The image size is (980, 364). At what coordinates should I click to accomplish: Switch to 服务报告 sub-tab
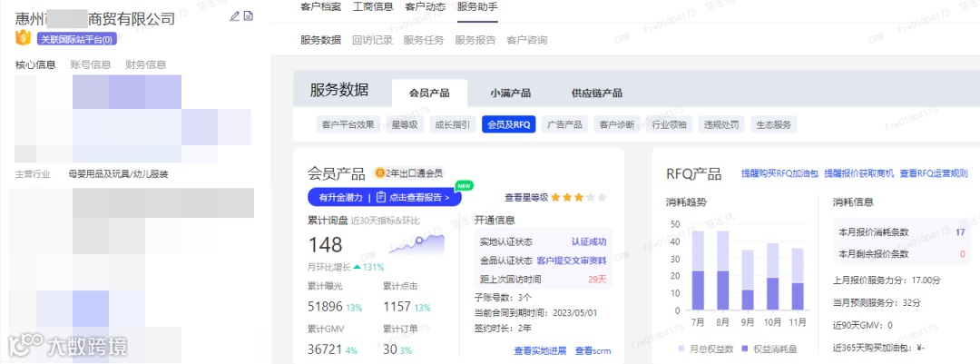475,40
